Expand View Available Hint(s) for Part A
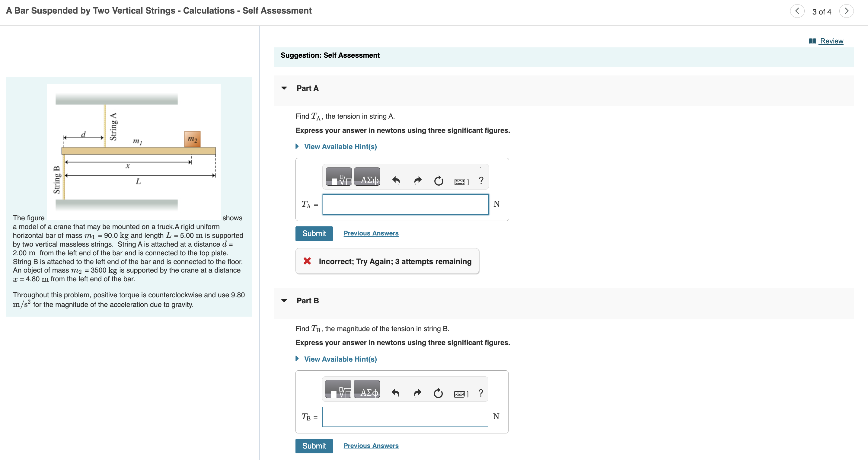868x460 pixels. click(340, 147)
